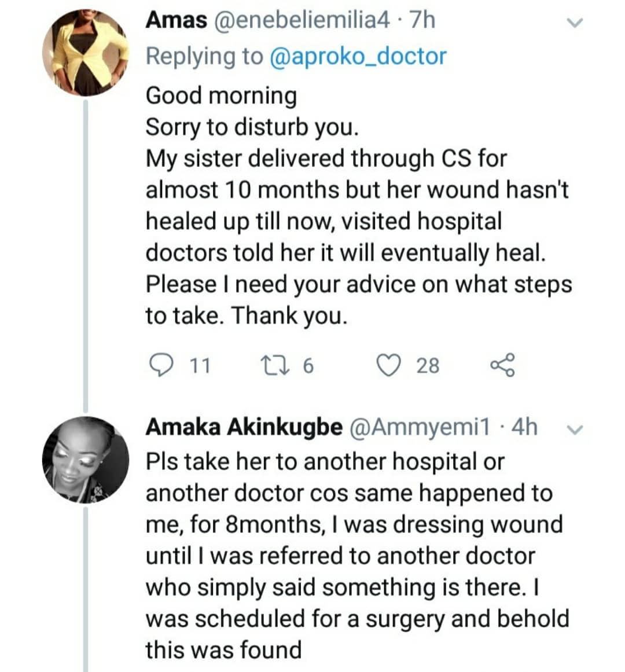Click the reply speech bubble icon

coord(159,365)
